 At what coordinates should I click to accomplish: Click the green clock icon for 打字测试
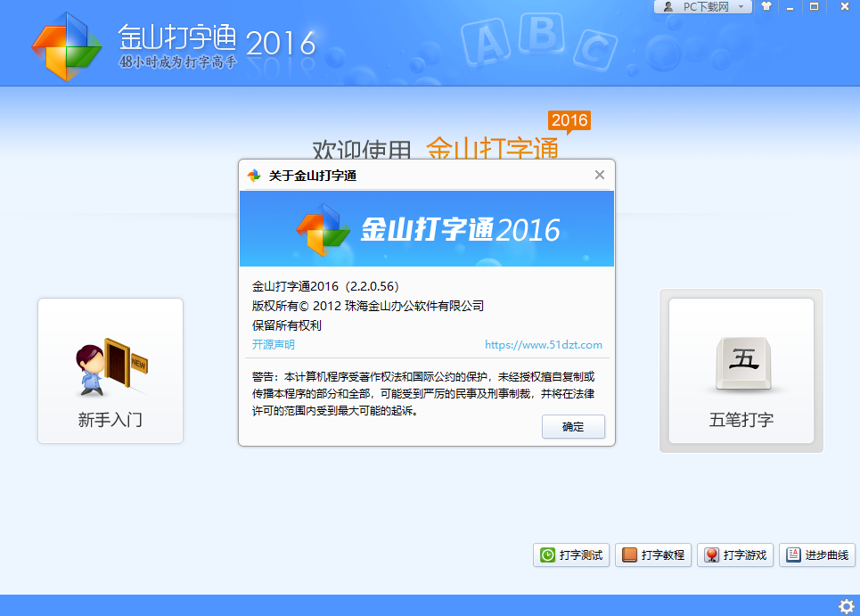pos(547,555)
